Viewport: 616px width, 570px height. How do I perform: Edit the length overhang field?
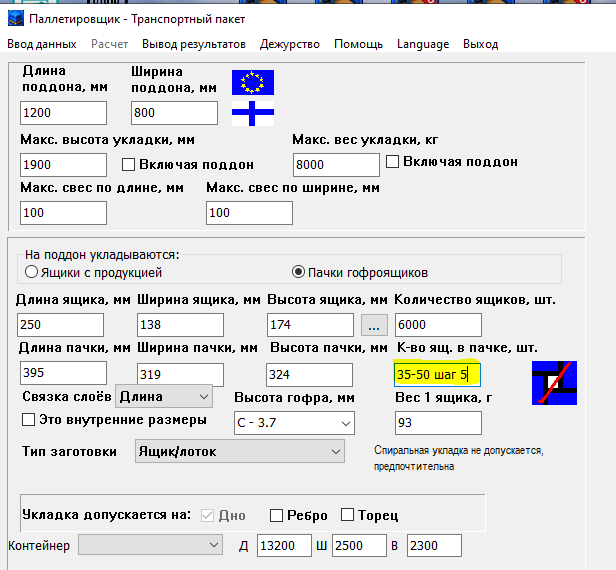pyautogui.click(x=63, y=213)
